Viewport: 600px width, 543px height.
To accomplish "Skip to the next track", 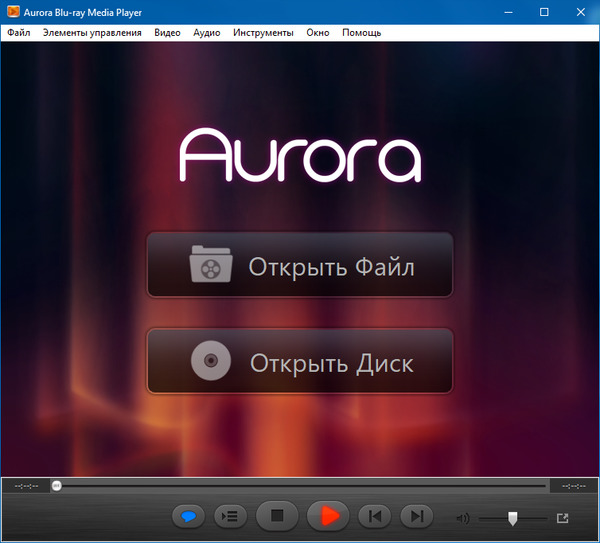I will pos(416,516).
